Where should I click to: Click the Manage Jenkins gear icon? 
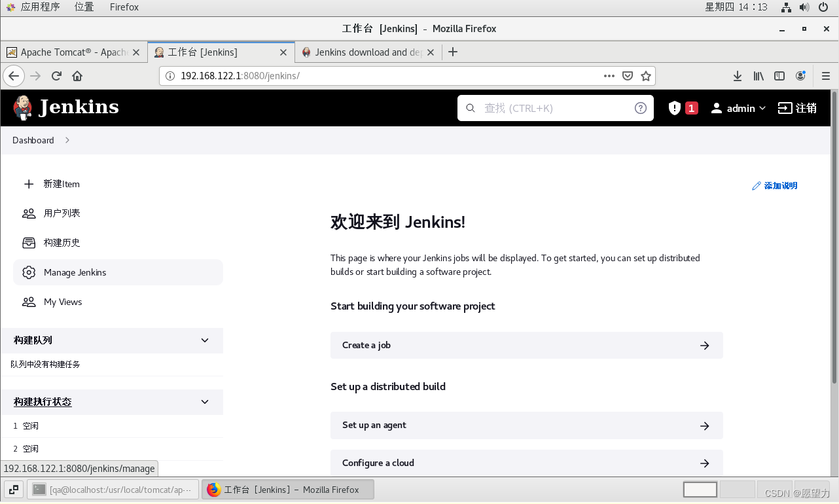point(29,272)
